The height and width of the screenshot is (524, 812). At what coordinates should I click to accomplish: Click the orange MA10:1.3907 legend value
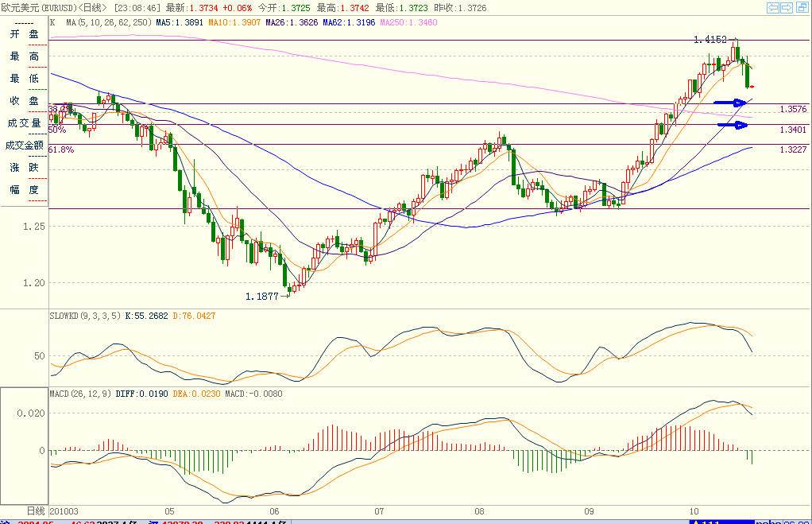point(234,22)
